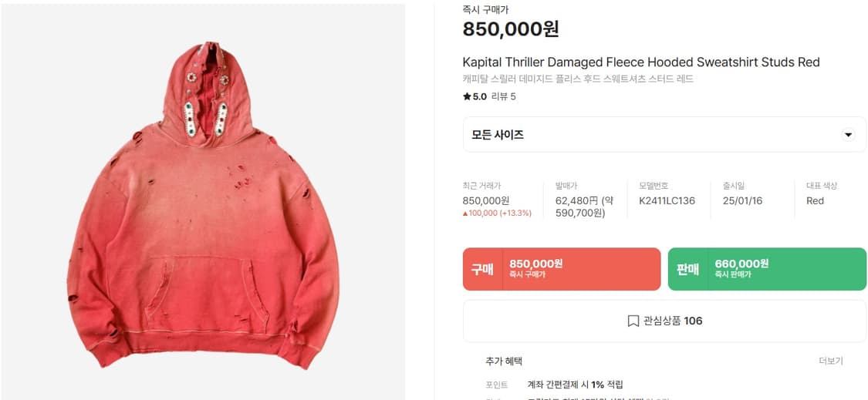The image size is (868, 400).
Task: Click the star rating icon next to 5.0
Action: [467, 97]
